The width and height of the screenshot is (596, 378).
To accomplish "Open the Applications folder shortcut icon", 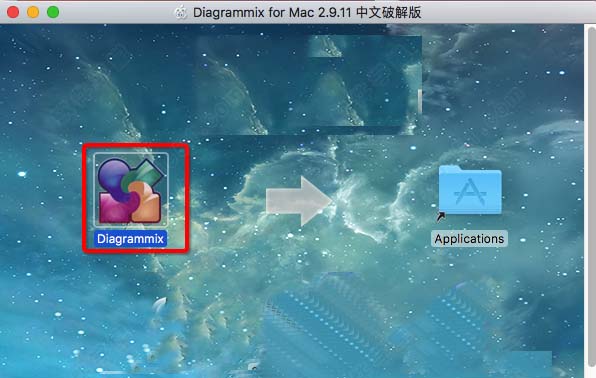I will pyautogui.click(x=470, y=190).
